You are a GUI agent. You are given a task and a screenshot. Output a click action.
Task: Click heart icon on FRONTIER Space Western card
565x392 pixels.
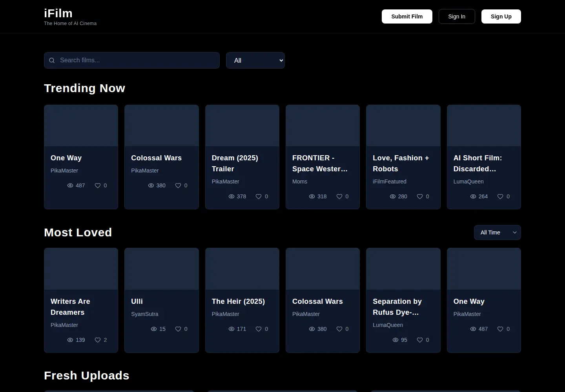(x=339, y=196)
